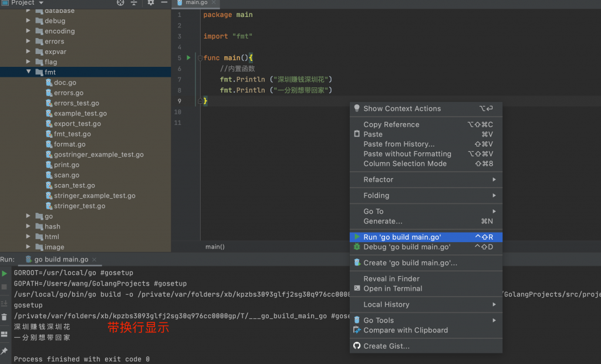Screen dimensions: 601x364
Task: Close the go build main.go run tab
Action: [x=94, y=260]
